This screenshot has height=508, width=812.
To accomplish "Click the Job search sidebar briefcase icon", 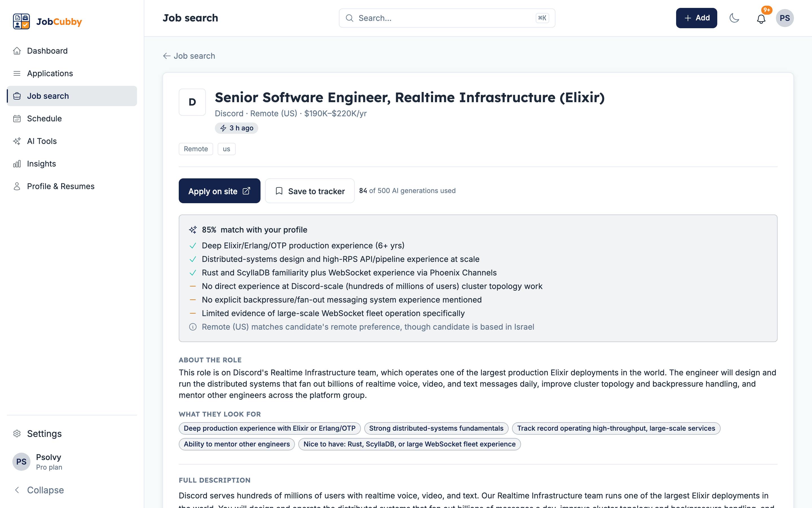I will tap(17, 96).
